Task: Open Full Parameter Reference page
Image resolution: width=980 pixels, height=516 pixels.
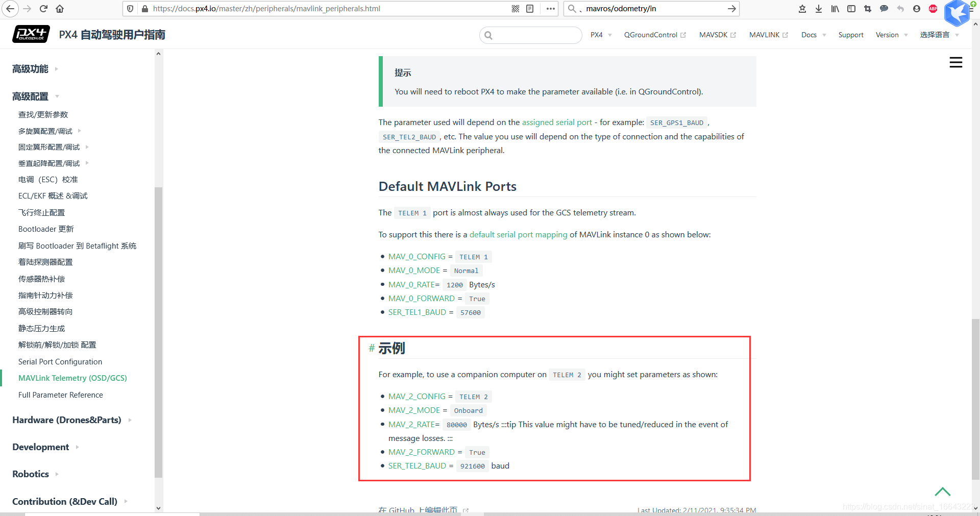Action: (x=61, y=395)
